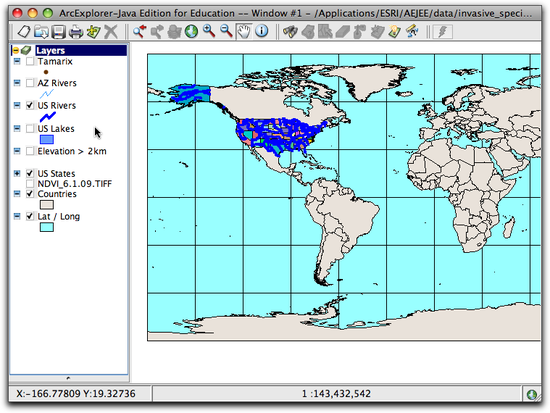Collapse the US Rivers legend

coord(17,105)
